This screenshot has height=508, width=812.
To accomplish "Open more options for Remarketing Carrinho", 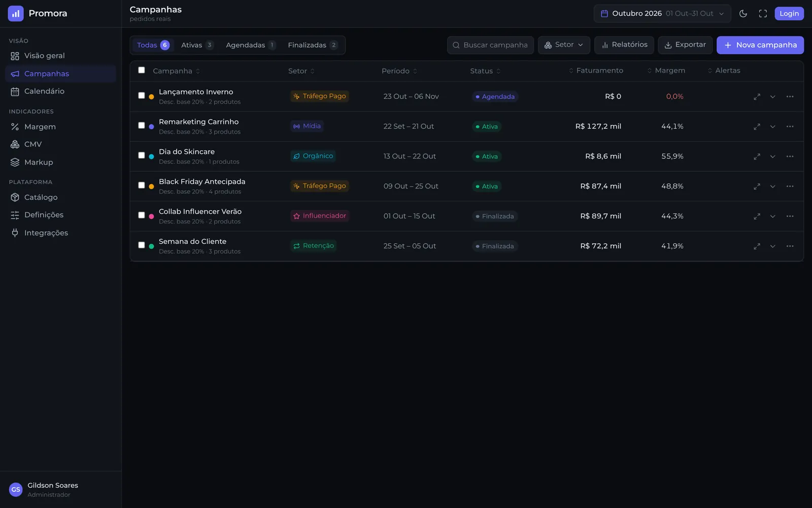I will (x=790, y=126).
